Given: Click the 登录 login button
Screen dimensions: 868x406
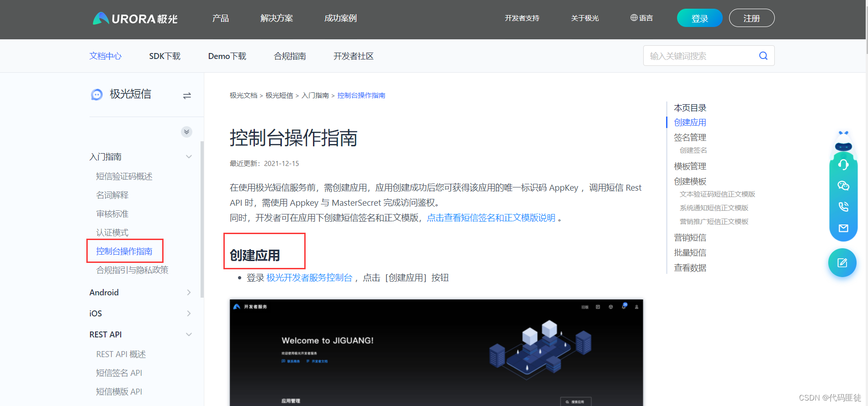Looking at the screenshot, I should coord(700,18).
